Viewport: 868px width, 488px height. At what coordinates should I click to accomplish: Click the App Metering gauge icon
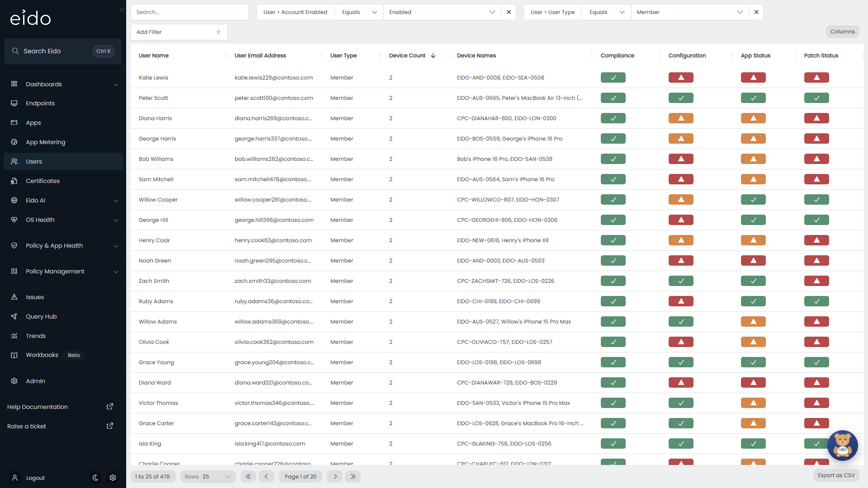coord(14,142)
